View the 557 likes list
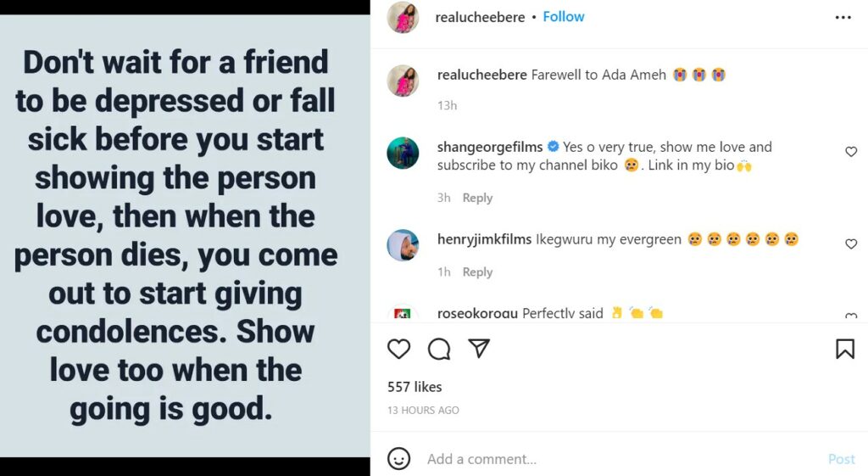The height and width of the screenshot is (476, 868). click(x=415, y=387)
